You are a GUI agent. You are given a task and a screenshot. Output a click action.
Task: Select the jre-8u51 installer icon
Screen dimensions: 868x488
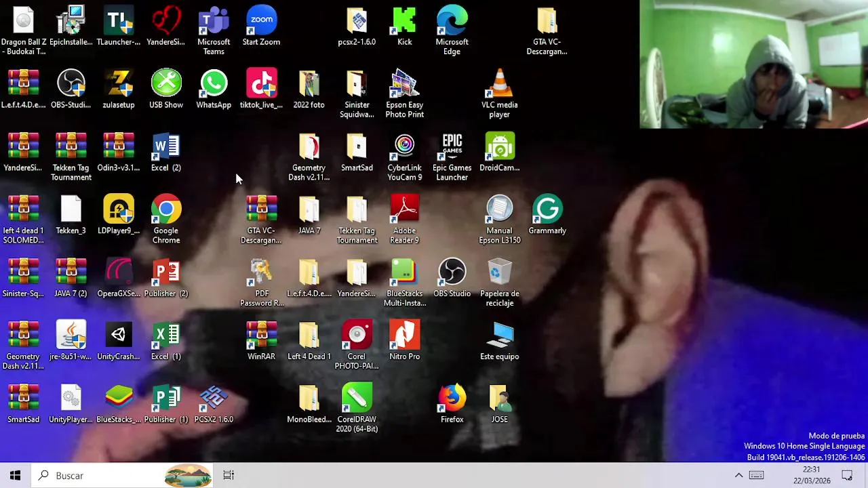click(x=71, y=341)
